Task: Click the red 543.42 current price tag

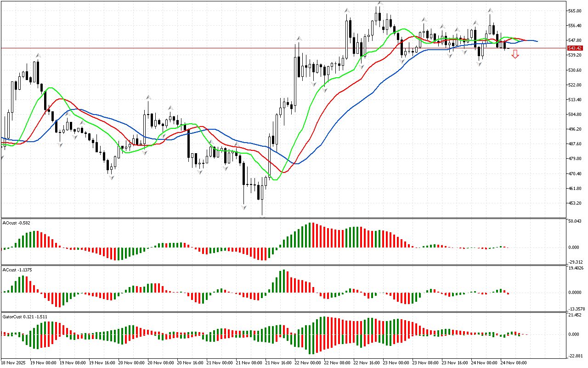Action: [x=575, y=48]
